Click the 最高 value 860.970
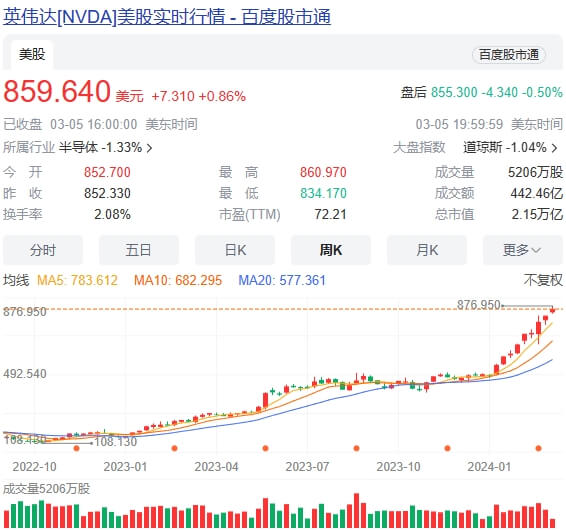Viewport: 566px width, 530px height. [323, 172]
